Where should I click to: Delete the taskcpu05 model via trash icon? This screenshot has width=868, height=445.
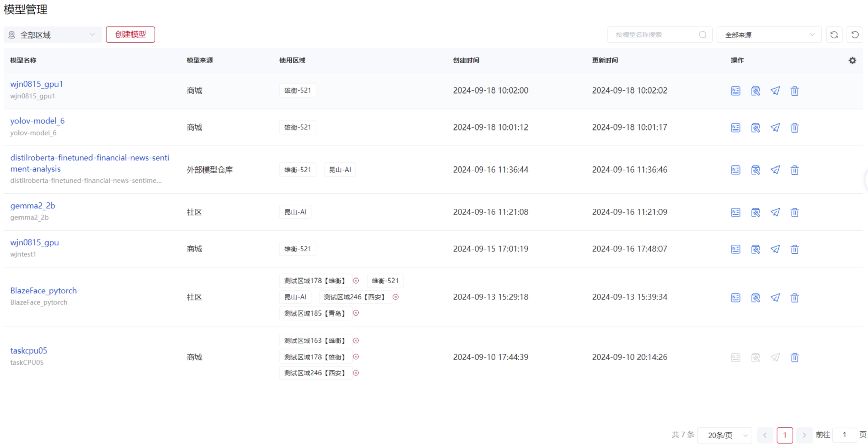click(795, 357)
